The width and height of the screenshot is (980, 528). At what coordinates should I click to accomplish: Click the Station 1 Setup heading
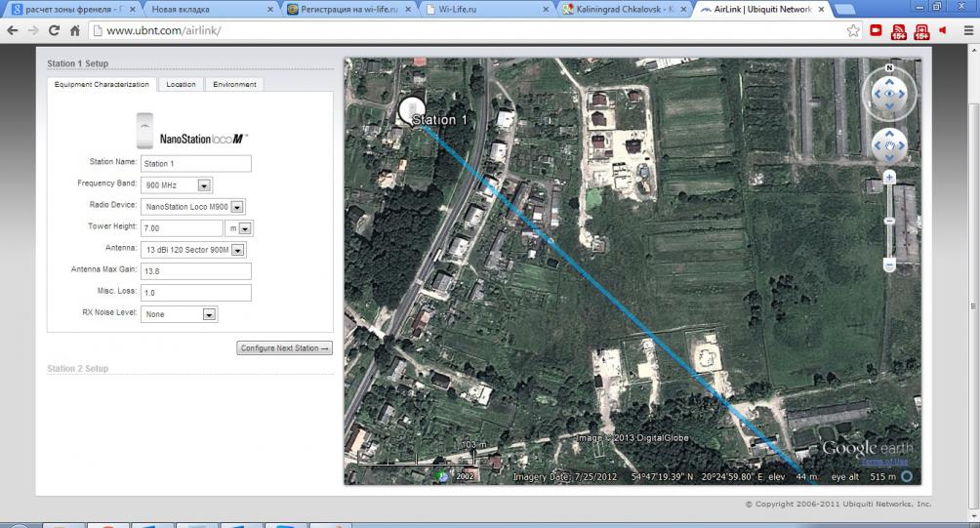[77, 63]
